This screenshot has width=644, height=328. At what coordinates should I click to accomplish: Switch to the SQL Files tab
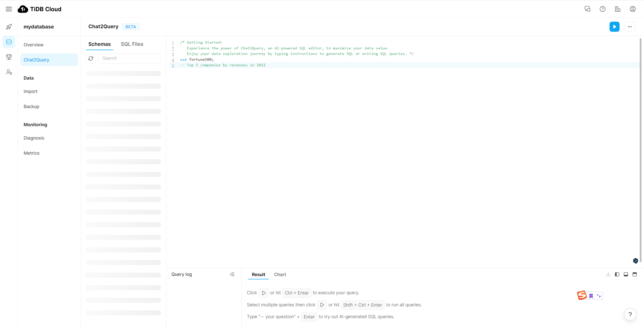tap(132, 44)
